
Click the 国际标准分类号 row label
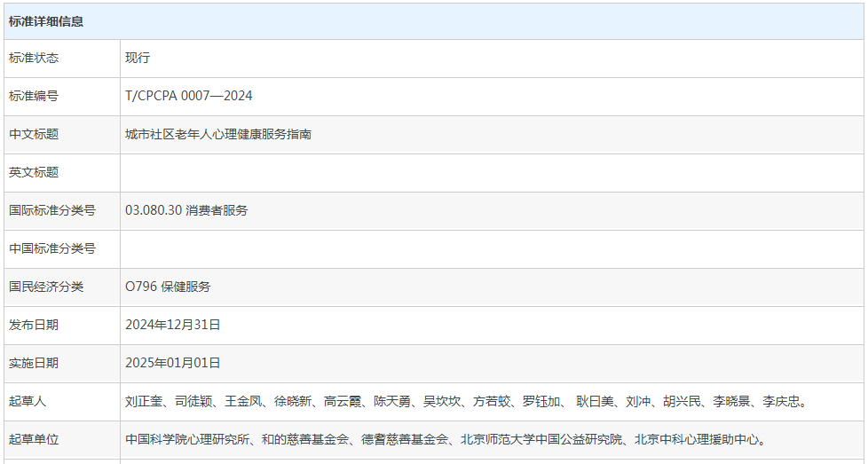click(52, 210)
